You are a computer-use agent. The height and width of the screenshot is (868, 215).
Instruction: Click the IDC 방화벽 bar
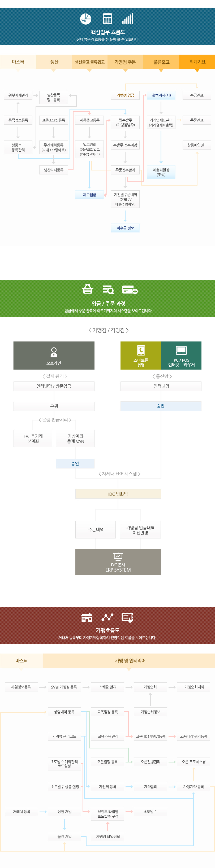pyautogui.click(x=118, y=494)
